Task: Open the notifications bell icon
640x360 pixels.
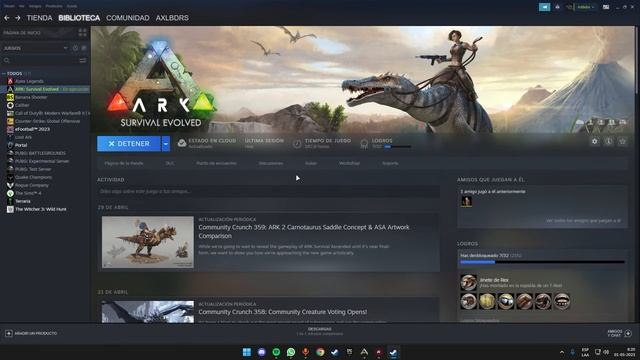Action: pyautogui.click(x=557, y=7)
